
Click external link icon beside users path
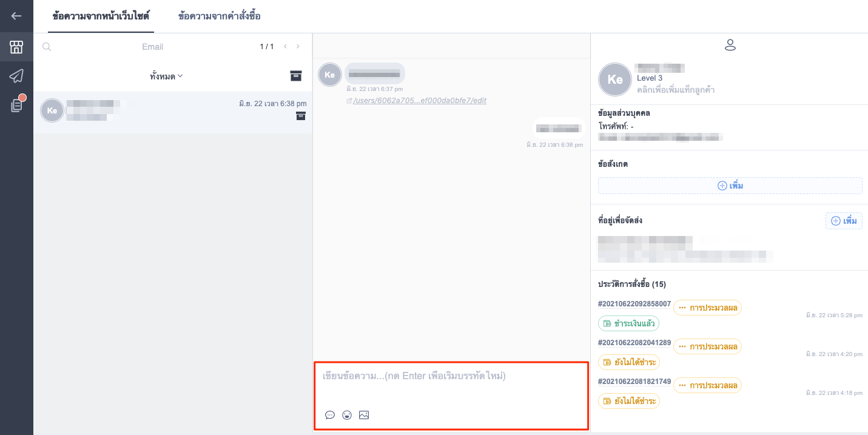[349, 101]
